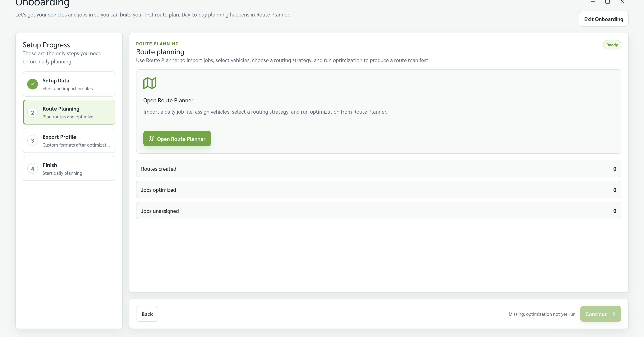
Task: Maximize the Onboarding window
Action: [x=608, y=2]
